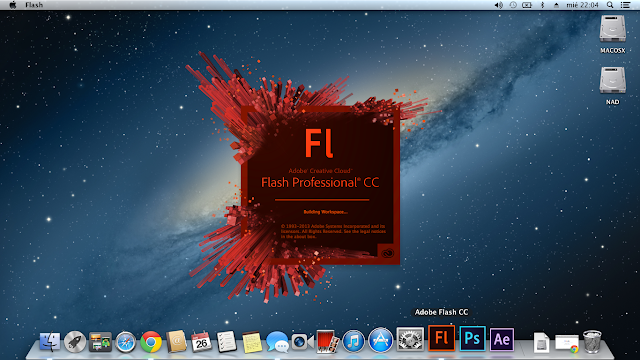Viewport: 640px width, 360px height.
Task: Open Launchpad rocket icon in Dock
Action: click(75, 341)
